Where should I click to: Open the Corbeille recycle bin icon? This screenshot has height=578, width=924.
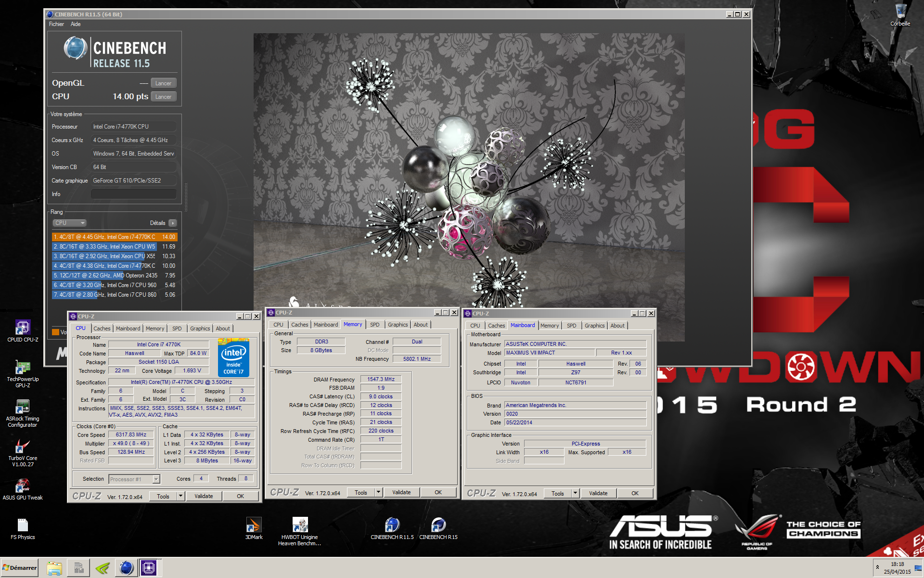pyautogui.click(x=900, y=14)
